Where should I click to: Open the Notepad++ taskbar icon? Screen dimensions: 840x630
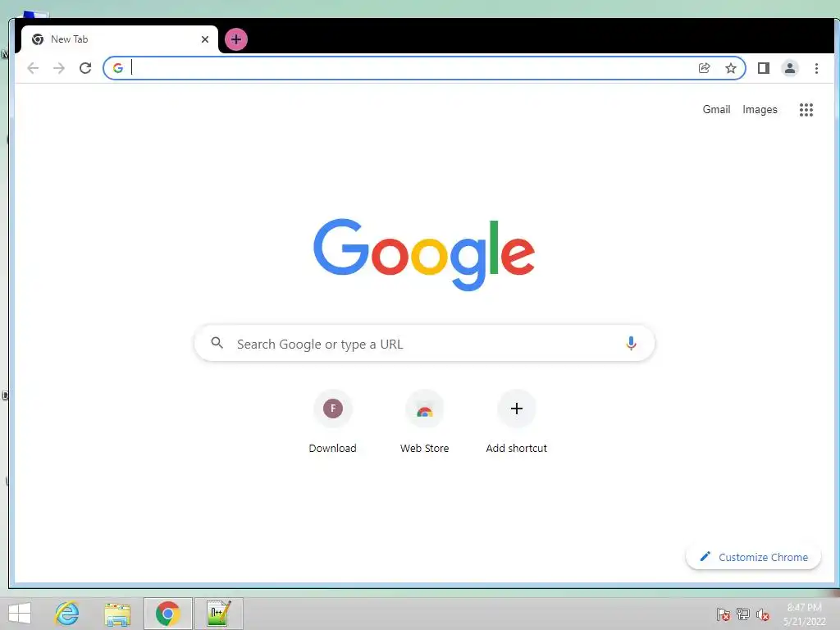[x=218, y=614]
